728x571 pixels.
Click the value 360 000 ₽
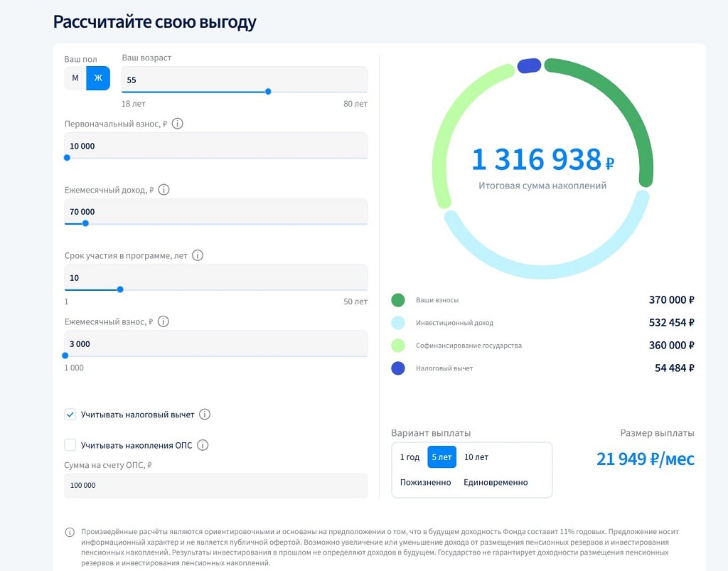tap(671, 346)
